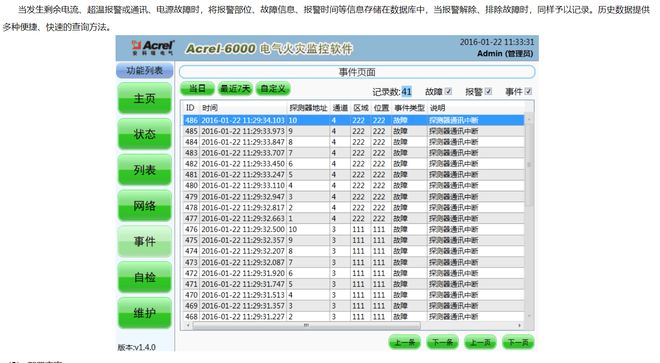
Task: Click the Admin (管理员) user label
Action: click(x=505, y=53)
